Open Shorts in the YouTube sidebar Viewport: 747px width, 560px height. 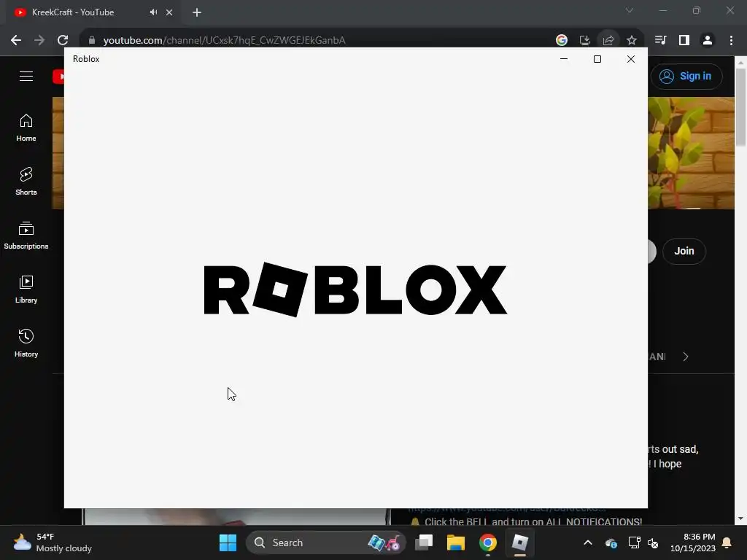coord(26,182)
